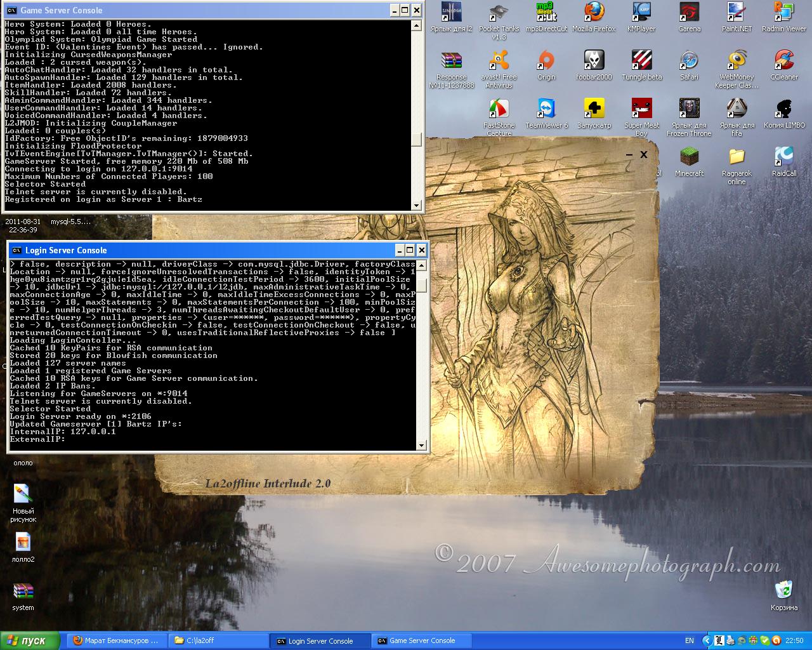The height and width of the screenshot is (650, 812).
Task: Select Ярлык для l2 desktop shortcut
Action: click(x=451, y=18)
